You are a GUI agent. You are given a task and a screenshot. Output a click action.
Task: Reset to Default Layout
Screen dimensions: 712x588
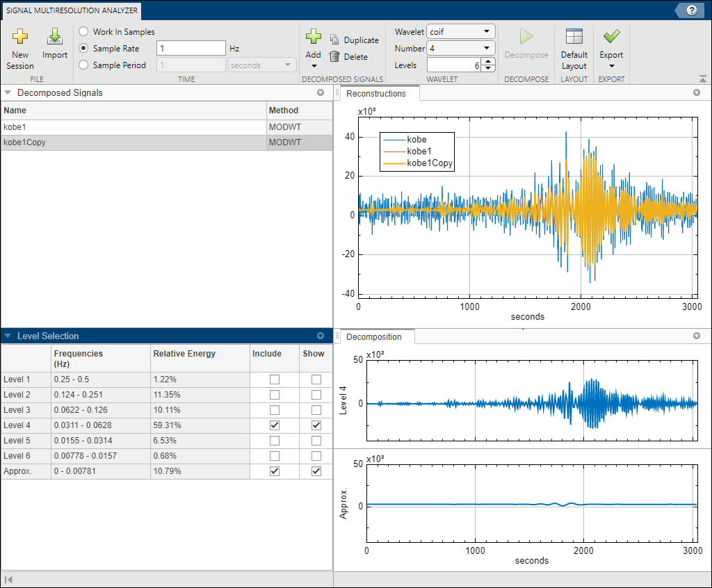[574, 38]
